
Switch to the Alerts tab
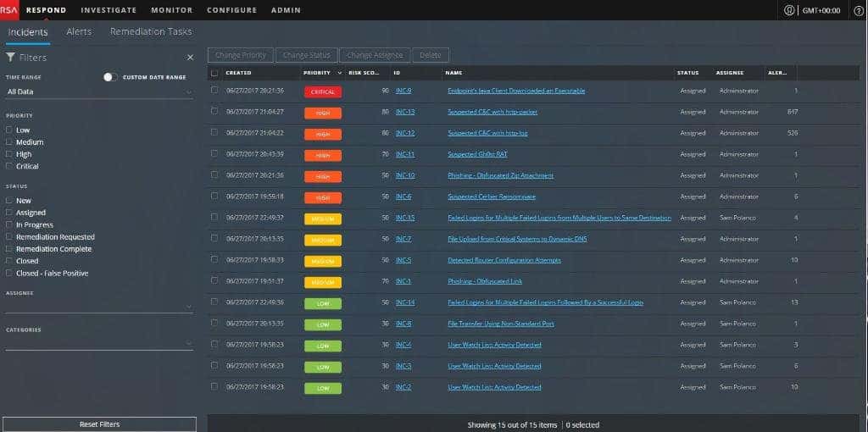(x=79, y=32)
